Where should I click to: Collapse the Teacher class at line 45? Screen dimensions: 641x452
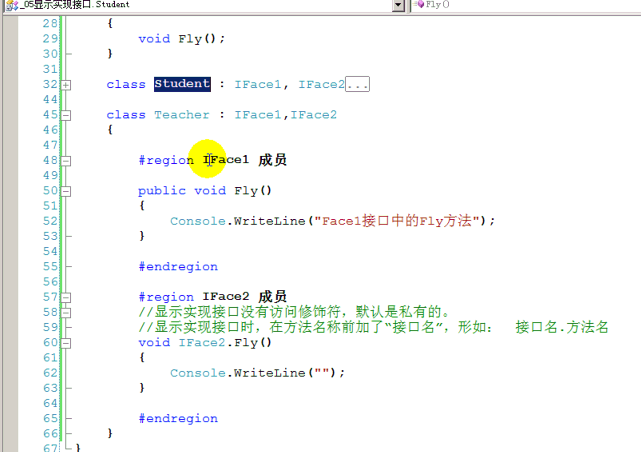[66, 115]
